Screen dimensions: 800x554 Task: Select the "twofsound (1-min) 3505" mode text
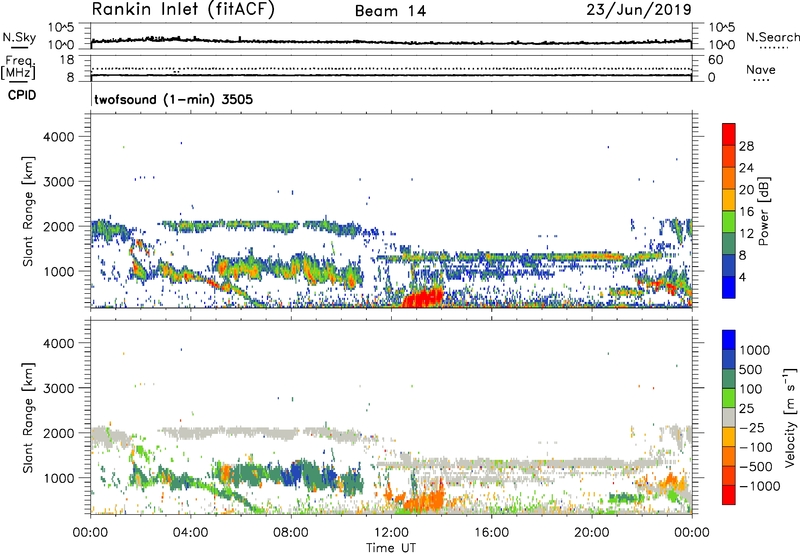tap(173, 99)
